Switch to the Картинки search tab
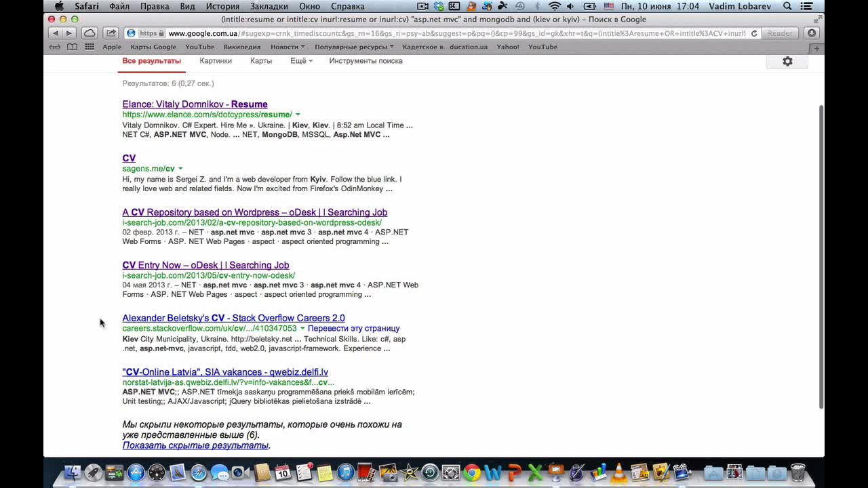The image size is (868, 488). click(216, 61)
